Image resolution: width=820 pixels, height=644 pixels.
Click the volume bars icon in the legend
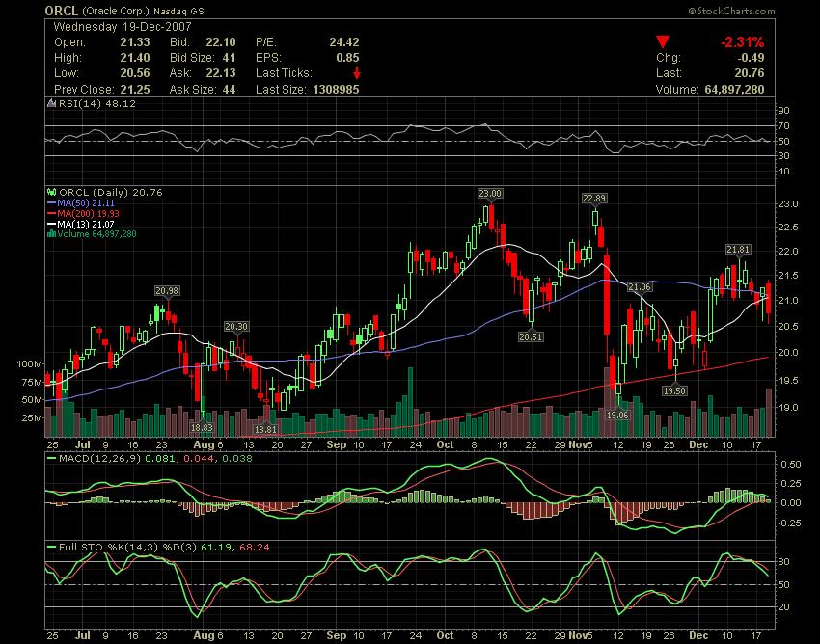pyautogui.click(x=51, y=234)
